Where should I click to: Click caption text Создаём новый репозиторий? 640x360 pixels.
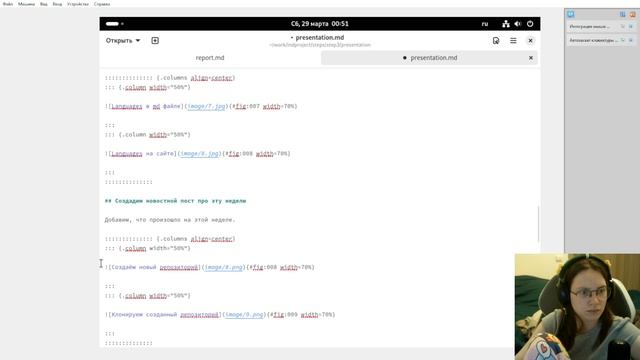155,267
